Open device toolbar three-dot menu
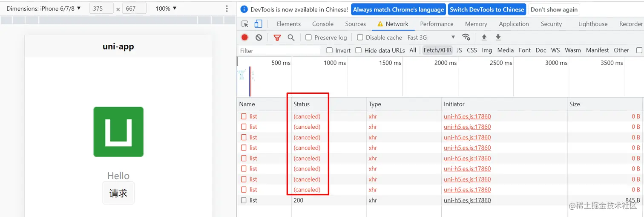Screen dimensions: 644x217 point(227,9)
